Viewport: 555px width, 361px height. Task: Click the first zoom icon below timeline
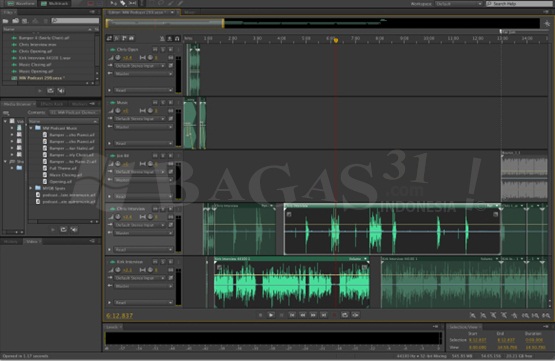[473, 315]
